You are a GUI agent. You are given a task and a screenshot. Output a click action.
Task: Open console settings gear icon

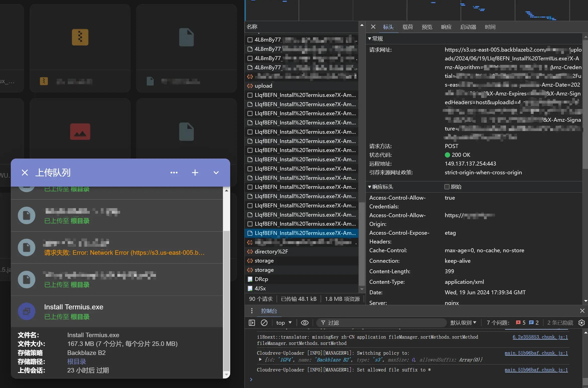[581, 323]
